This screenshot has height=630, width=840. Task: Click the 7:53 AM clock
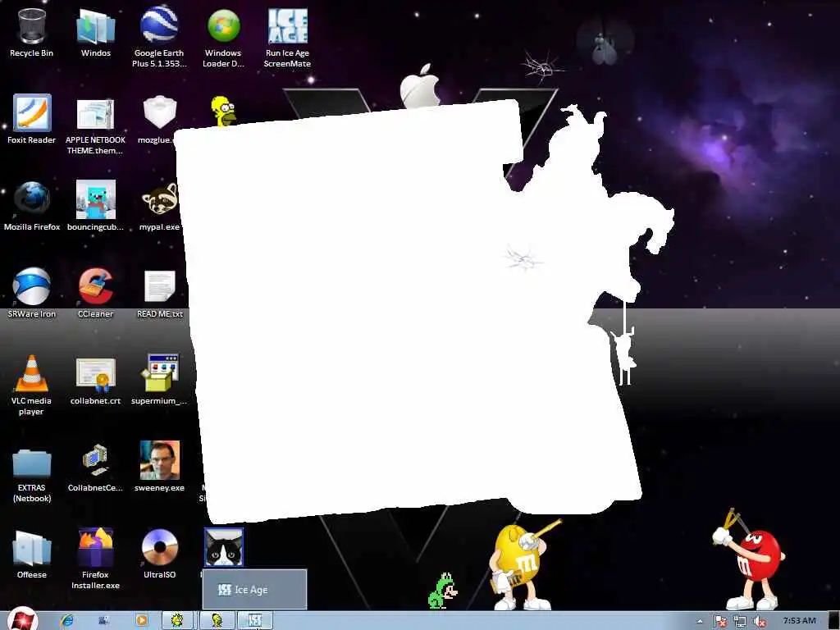799,620
